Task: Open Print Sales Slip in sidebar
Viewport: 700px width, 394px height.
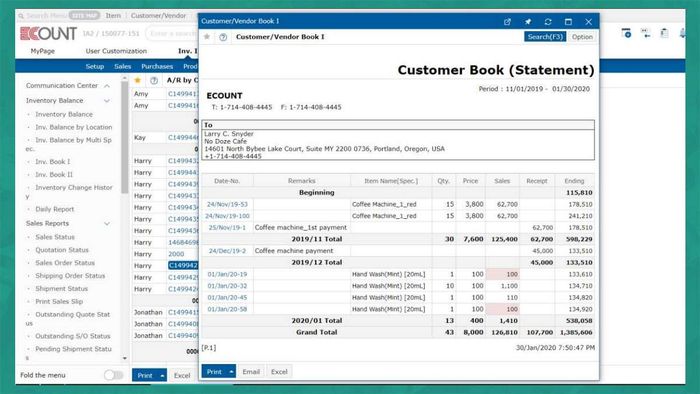Action: [59, 302]
